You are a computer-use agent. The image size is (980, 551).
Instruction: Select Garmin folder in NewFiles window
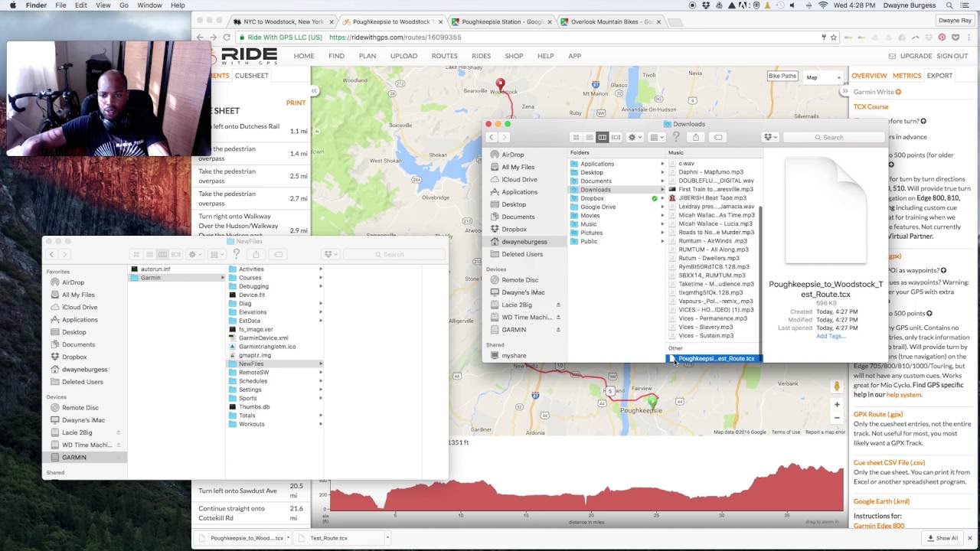pos(176,278)
